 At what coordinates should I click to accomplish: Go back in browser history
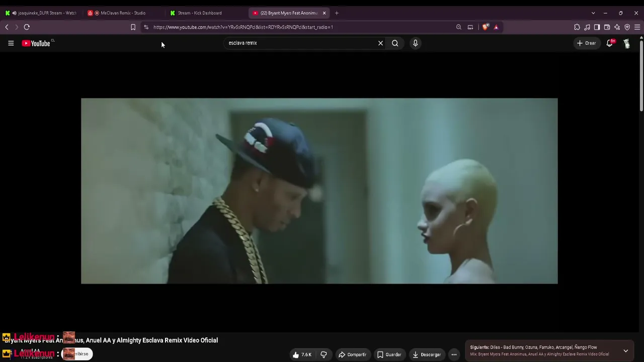point(7,27)
